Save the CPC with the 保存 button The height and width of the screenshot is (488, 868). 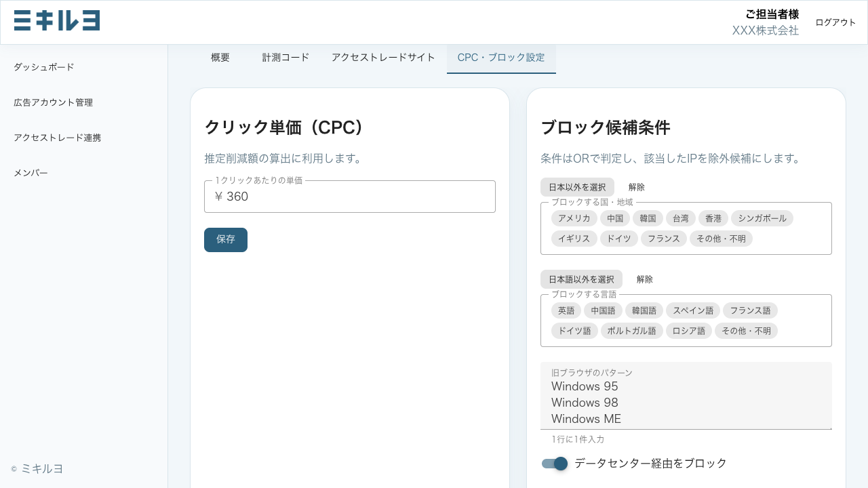click(226, 240)
